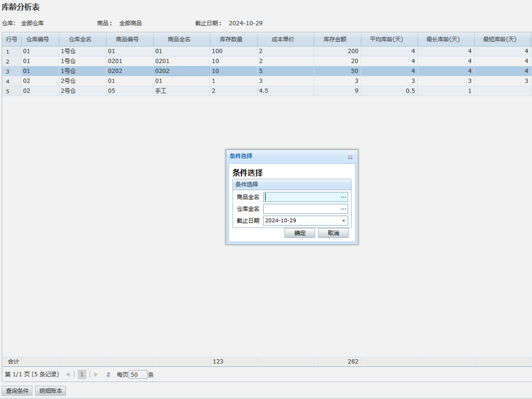Expand the 截止日期 date dropdown
This screenshot has width=532, height=399.
pos(343,221)
